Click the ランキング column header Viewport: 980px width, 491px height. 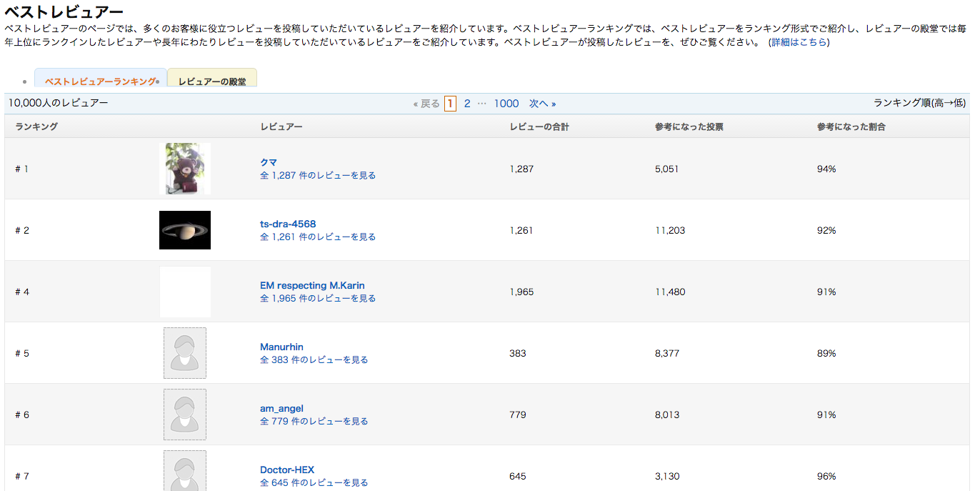[36, 127]
